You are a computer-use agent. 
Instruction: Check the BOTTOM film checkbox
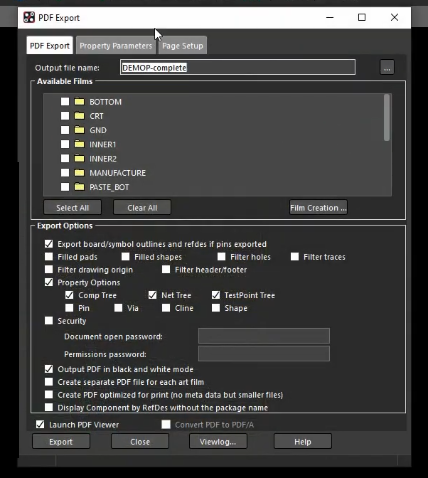click(x=65, y=101)
